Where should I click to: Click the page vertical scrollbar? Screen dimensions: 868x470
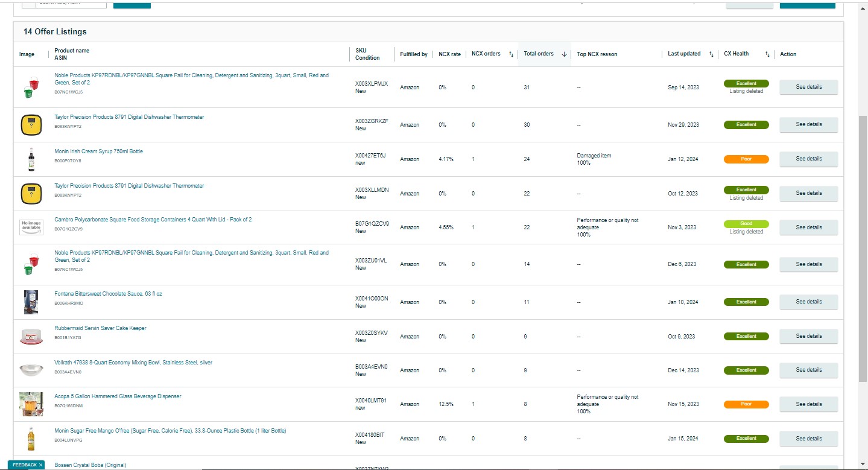(863, 247)
